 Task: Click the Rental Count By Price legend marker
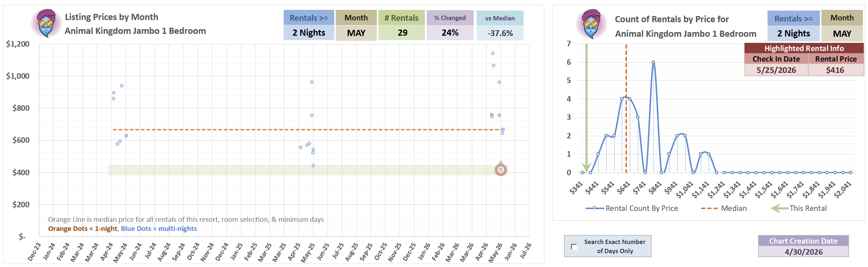pos(595,208)
